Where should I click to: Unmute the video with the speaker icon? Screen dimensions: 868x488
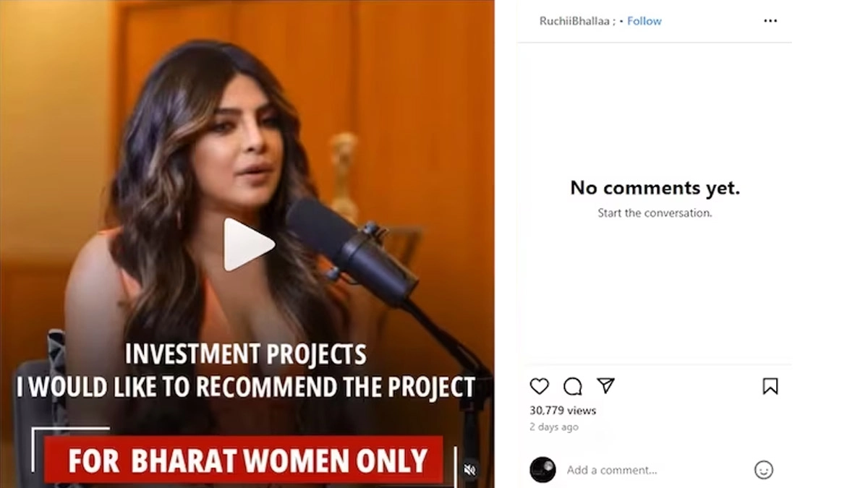470,470
